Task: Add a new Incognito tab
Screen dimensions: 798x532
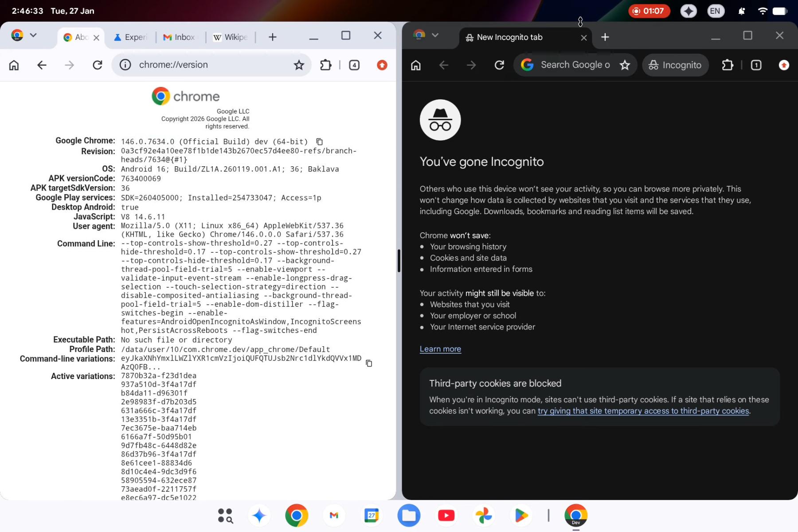Action: click(605, 37)
